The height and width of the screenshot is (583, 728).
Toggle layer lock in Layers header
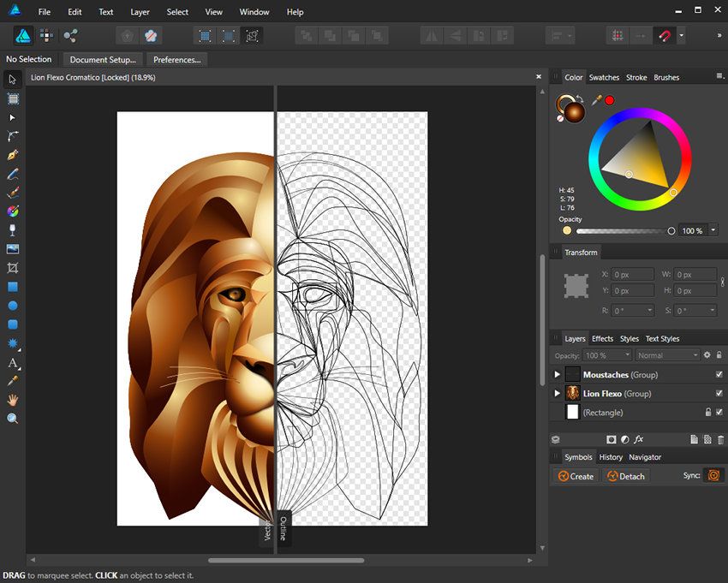(719, 354)
